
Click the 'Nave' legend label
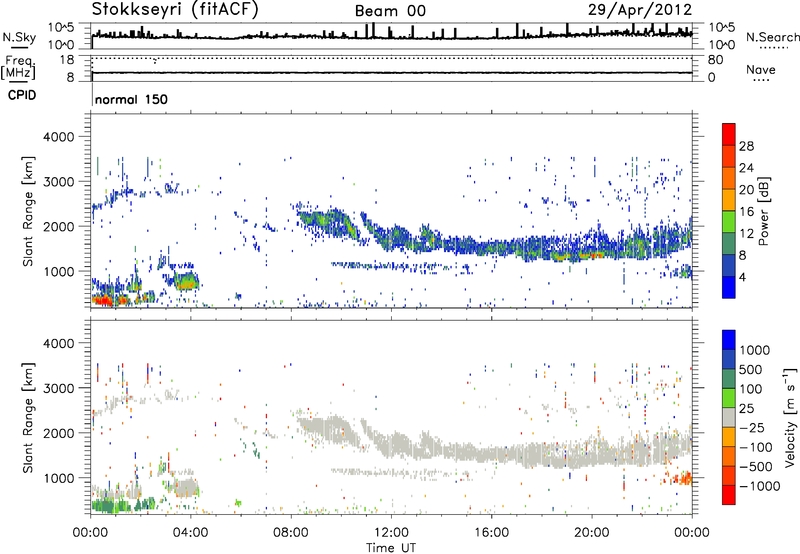[x=761, y=70]
